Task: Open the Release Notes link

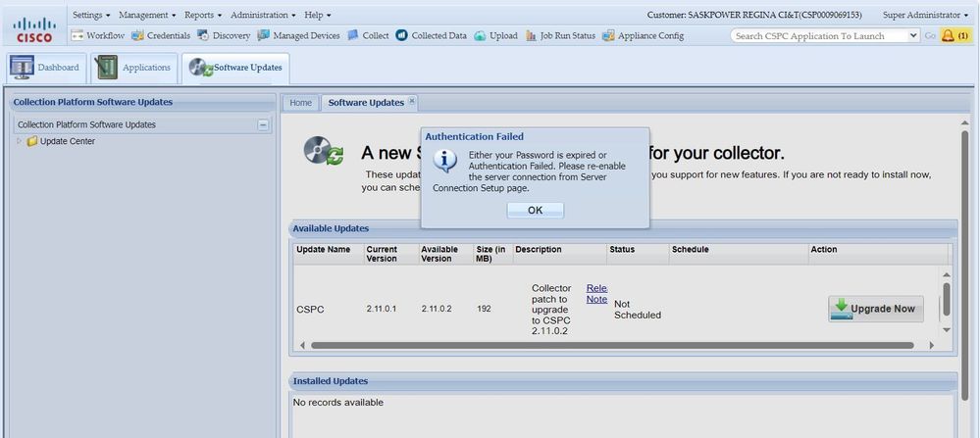Action: click(x=596, y=293)
